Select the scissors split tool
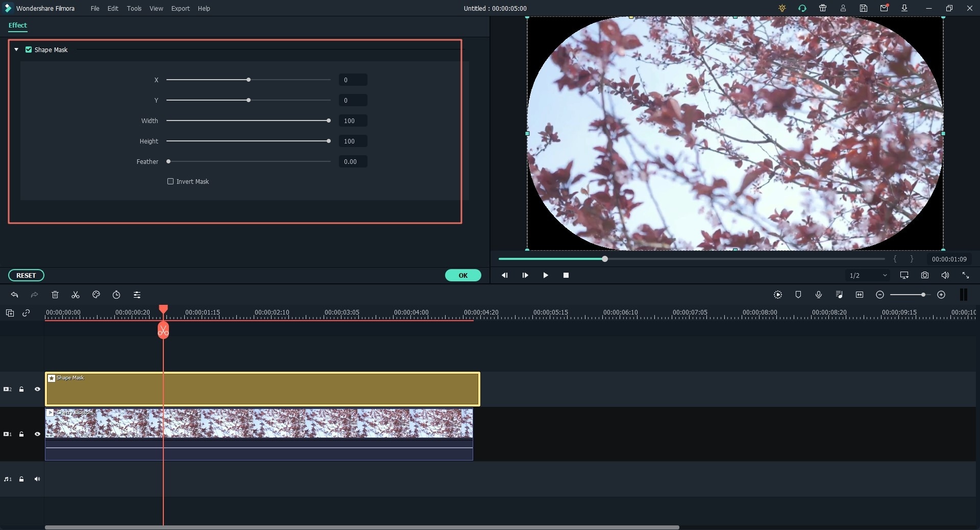Image resolution: width=980 pixels, height=530 pixels. point(76,295)
